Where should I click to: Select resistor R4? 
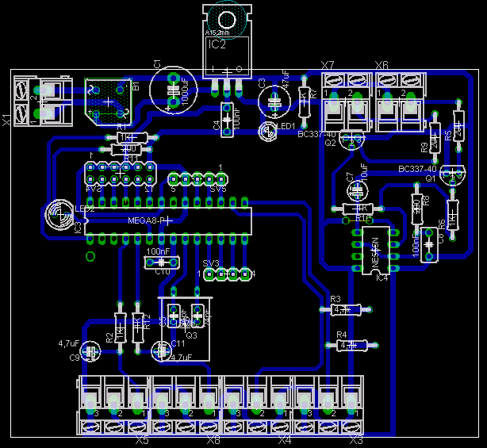pyautogui.click(x=351, y=345)
